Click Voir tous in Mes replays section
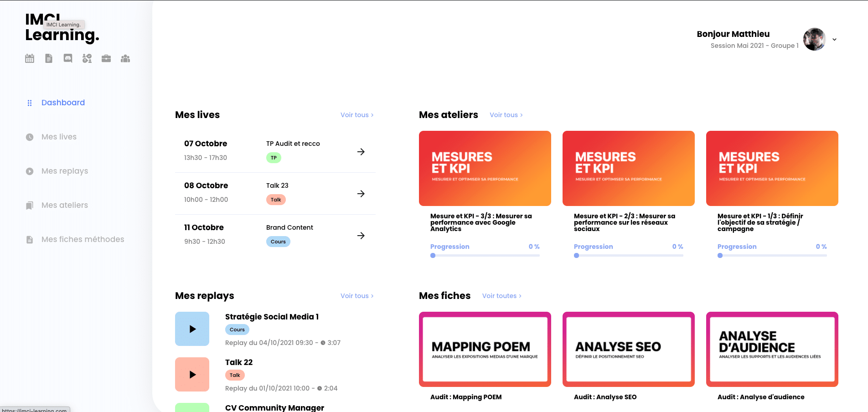The image size is (868, 412). click(356, 296)
